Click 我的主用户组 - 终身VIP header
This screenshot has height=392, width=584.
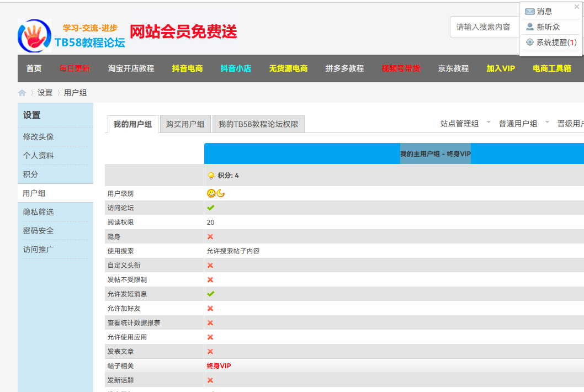436,153
